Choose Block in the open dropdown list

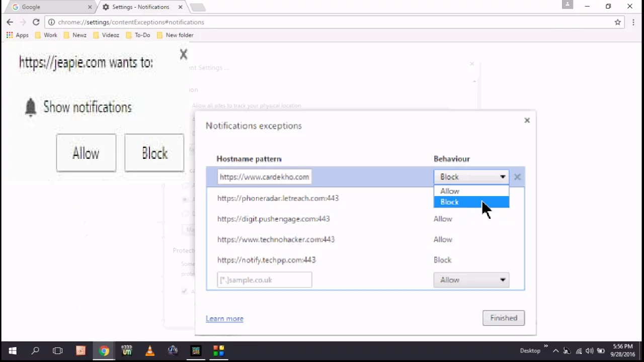click(471, 202)
